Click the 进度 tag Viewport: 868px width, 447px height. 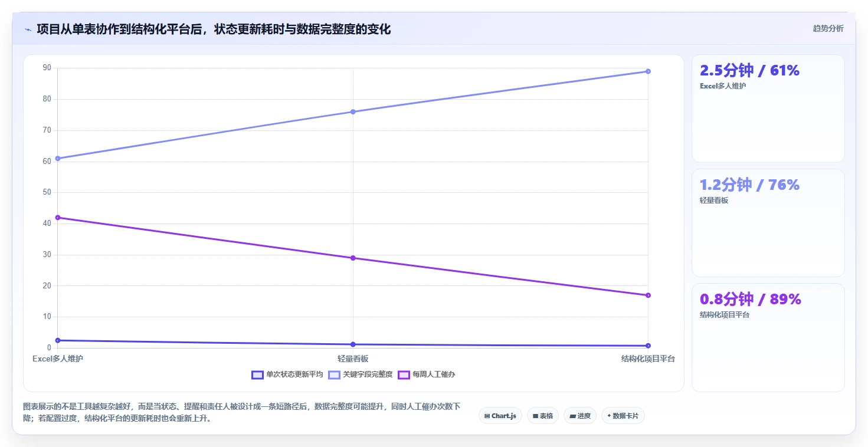(x=579, y=416)
